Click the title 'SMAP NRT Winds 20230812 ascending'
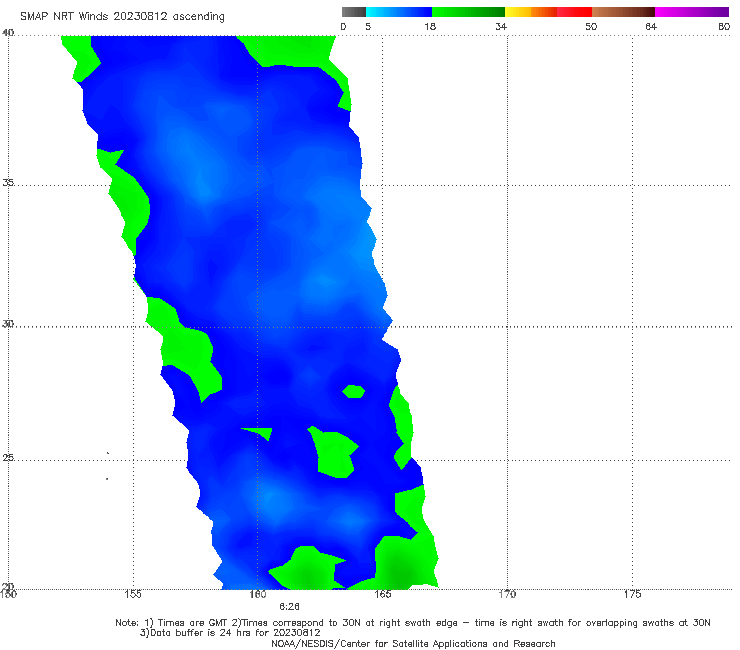Image resolution: width=740 pixels, height=650 pixels. point(122,16)
